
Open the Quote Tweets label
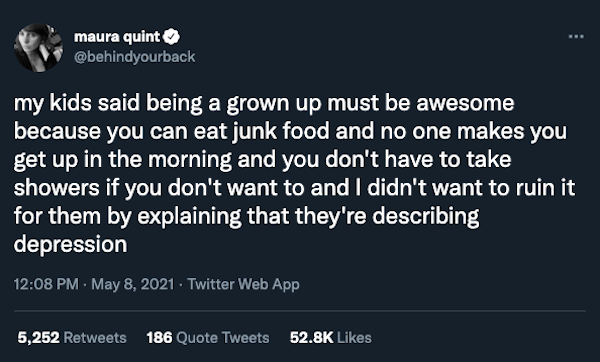[x=223, y=338]
